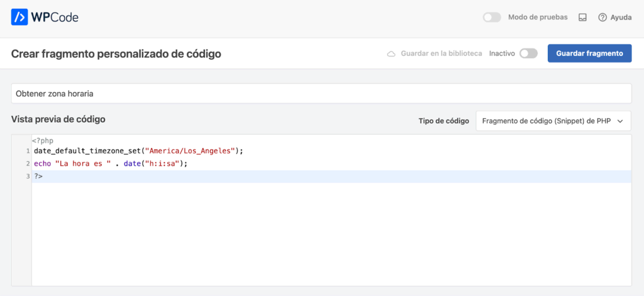Click the Guardar en la biblioteca link

[441, 54]
